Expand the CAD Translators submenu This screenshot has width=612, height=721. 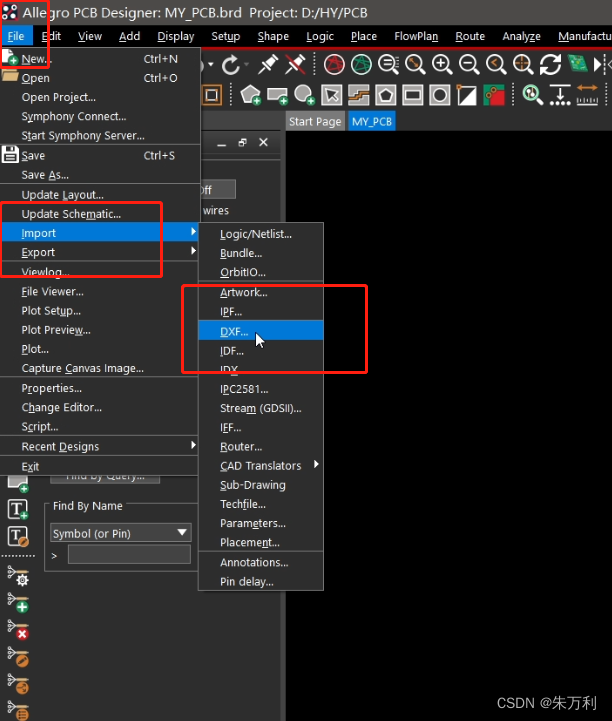coord(316,464)
